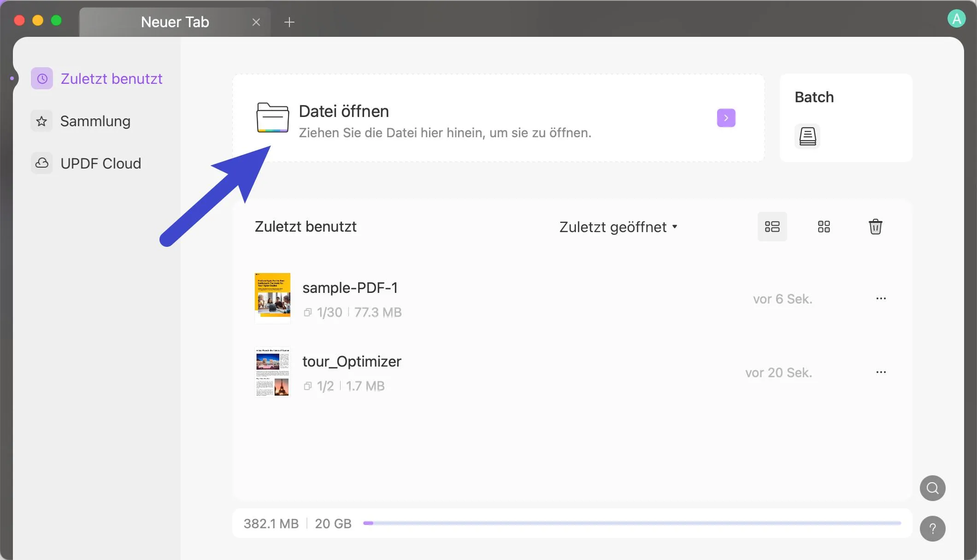Click the purple arrow in Datei öffnen

(726, 118)
